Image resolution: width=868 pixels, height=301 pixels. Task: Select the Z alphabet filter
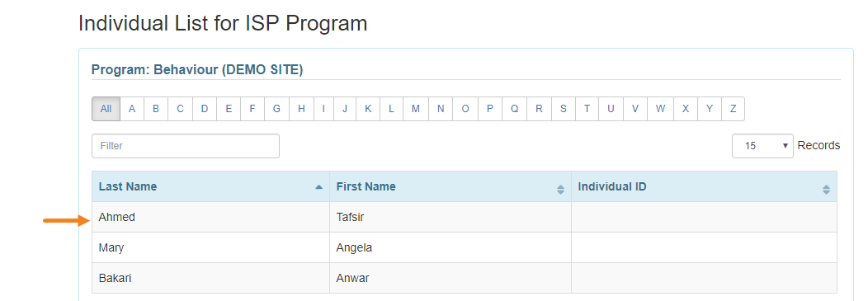pyautogui.click(x=733, y=109)
